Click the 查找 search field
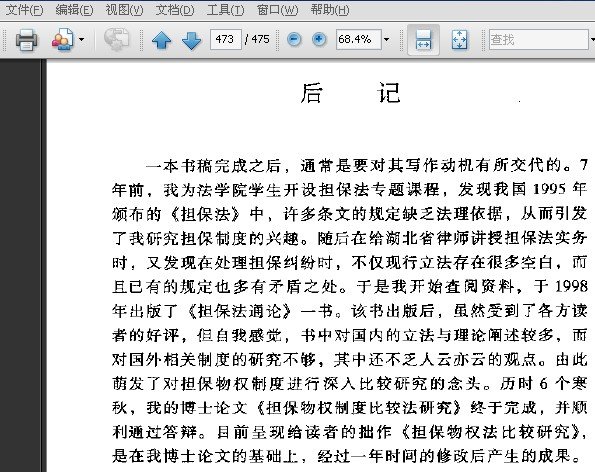 point(539,39)
